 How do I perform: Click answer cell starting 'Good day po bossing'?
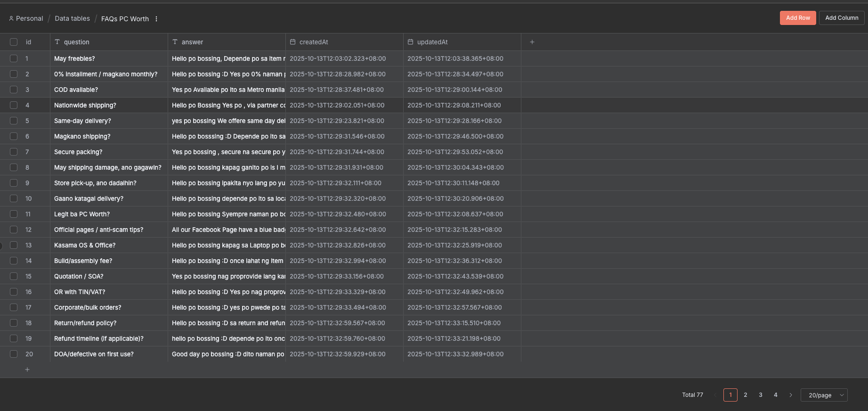click(x=227, y=354)
